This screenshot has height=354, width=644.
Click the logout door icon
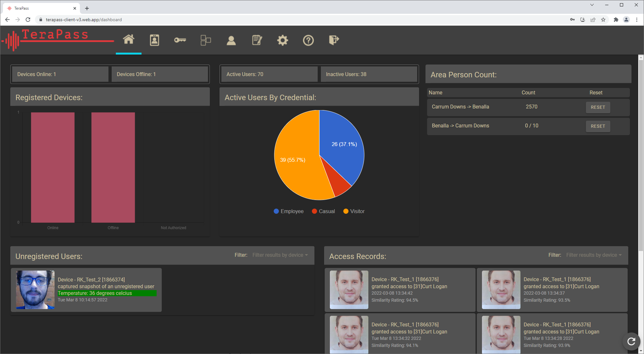pyautogui.click(x=334, y=40)
